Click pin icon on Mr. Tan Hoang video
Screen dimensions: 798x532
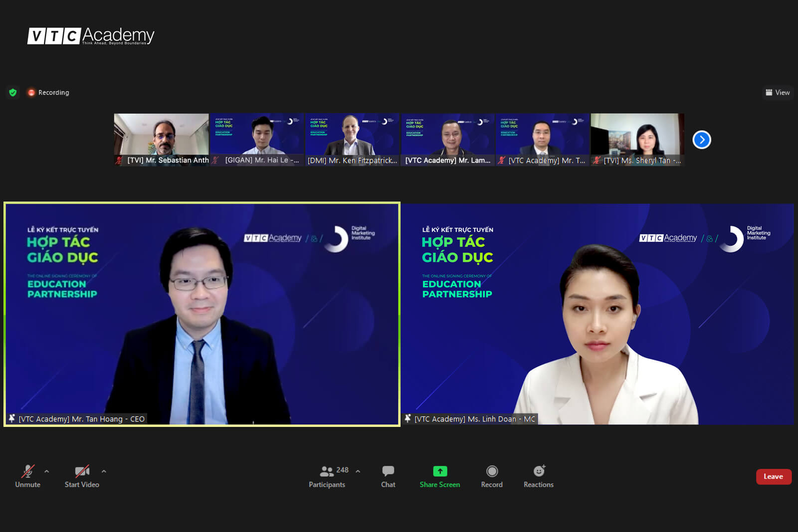pyautogui.click(x=12, y=419)
